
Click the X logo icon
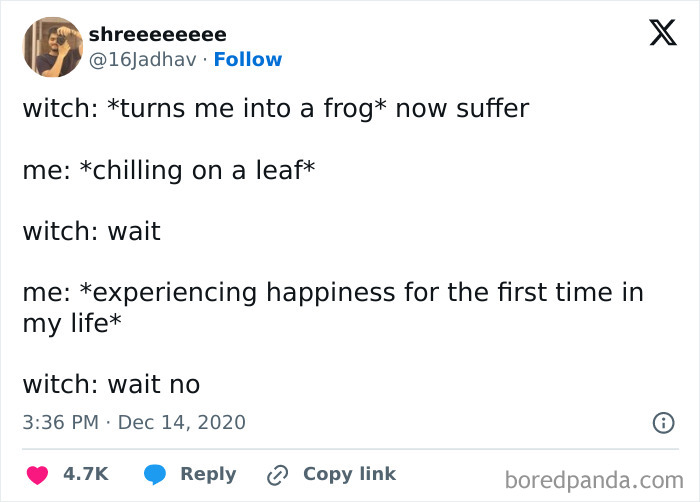[x=656, y=34]
